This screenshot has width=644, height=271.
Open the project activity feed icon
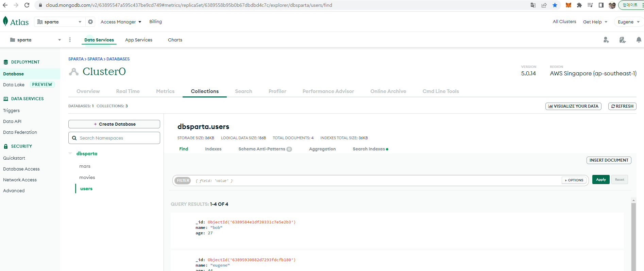[622, 40]
